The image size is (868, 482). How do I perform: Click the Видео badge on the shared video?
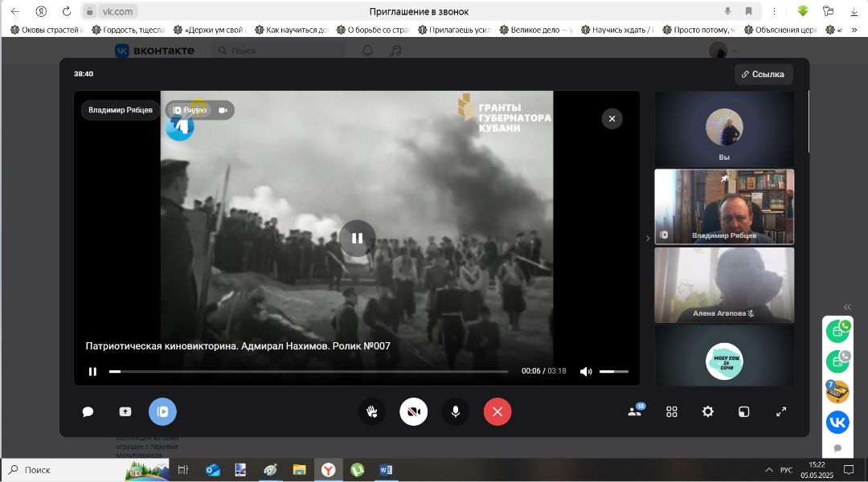[190, 110]
